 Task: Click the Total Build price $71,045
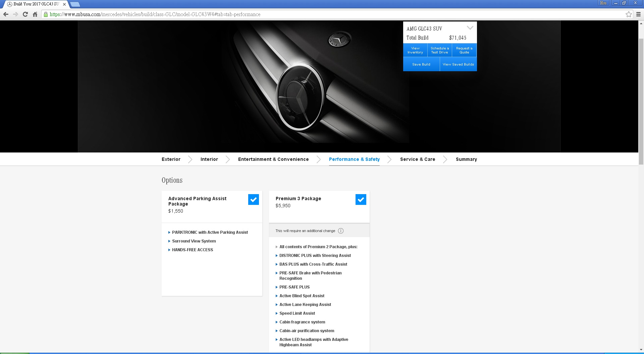click(458, 38)
